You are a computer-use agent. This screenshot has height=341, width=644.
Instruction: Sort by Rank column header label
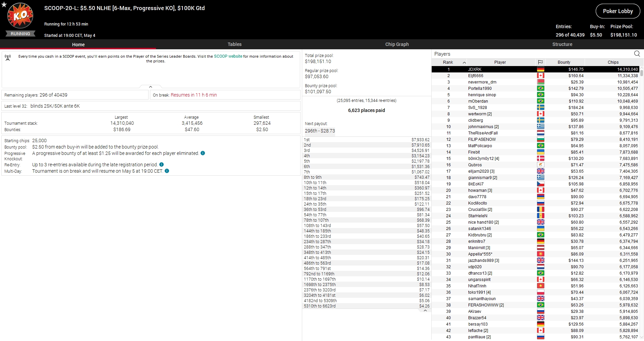click(x=448, y=62)
